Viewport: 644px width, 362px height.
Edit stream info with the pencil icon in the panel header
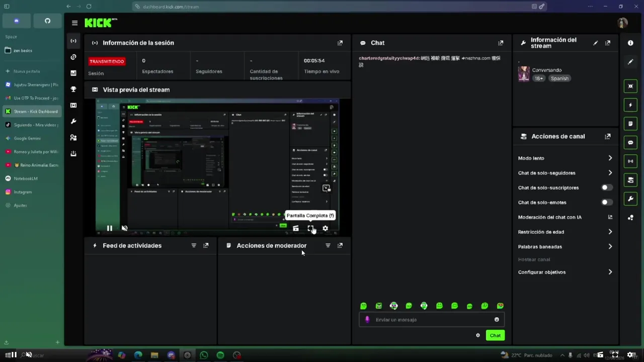coord(596,43)
